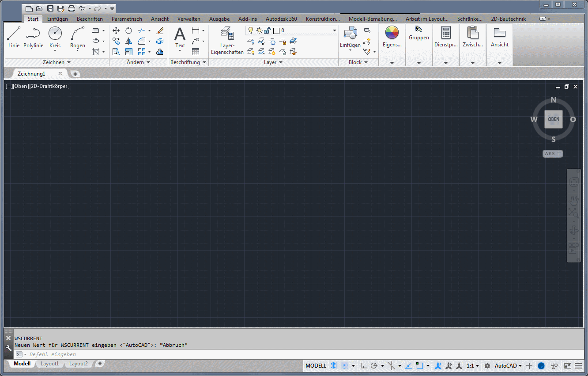The image size is (588, 376).
Task: Click the new drawing tab plus button
Action: 75,74
